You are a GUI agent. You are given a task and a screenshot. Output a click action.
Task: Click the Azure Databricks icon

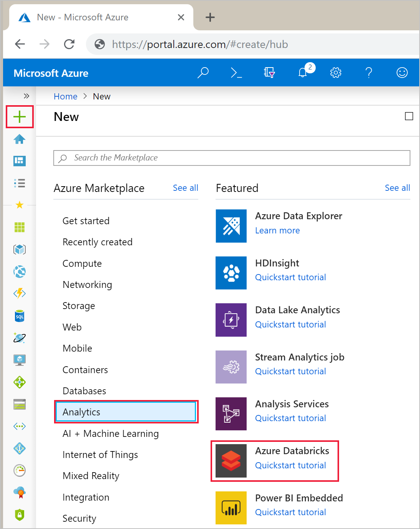(x=231, y=461)
